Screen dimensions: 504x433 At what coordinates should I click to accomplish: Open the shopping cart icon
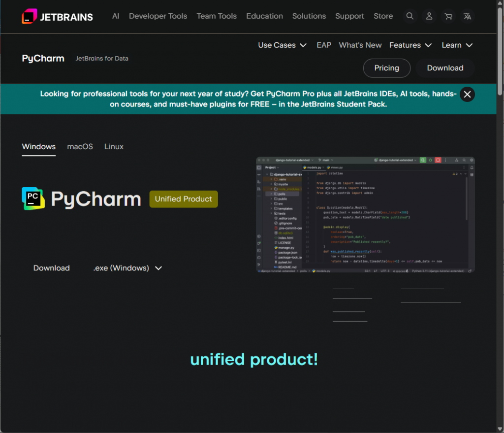(x=448, y=16)
